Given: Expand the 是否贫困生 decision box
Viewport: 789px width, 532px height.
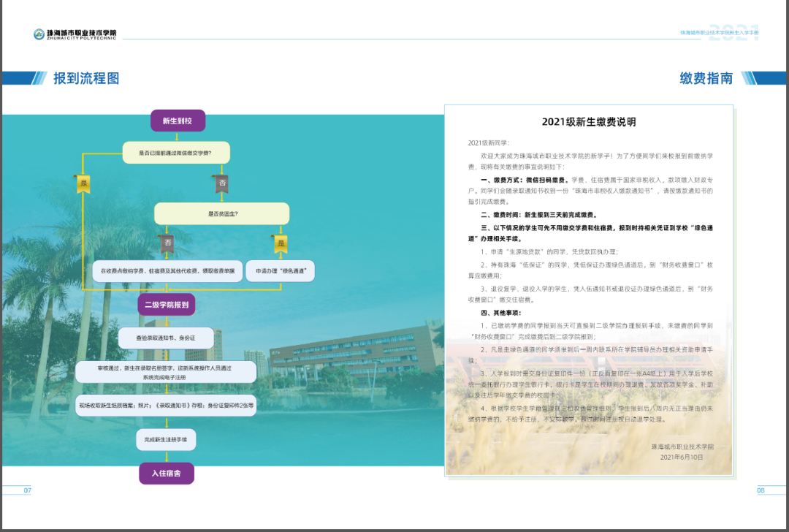Looking at the screenshot, I should (221, 213).
